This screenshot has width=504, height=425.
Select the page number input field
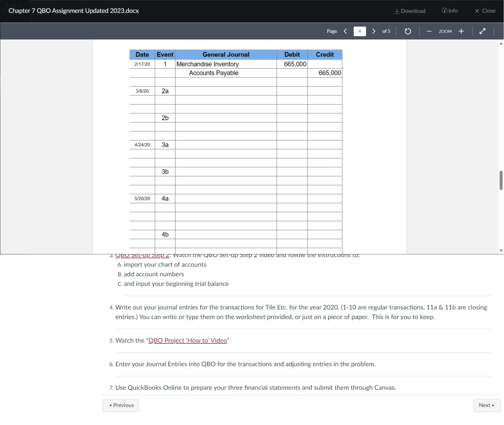click(x=359, y=31)
